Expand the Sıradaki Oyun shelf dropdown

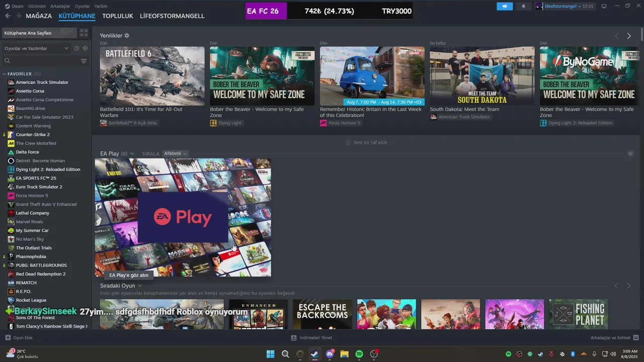[x=140, y=286]
